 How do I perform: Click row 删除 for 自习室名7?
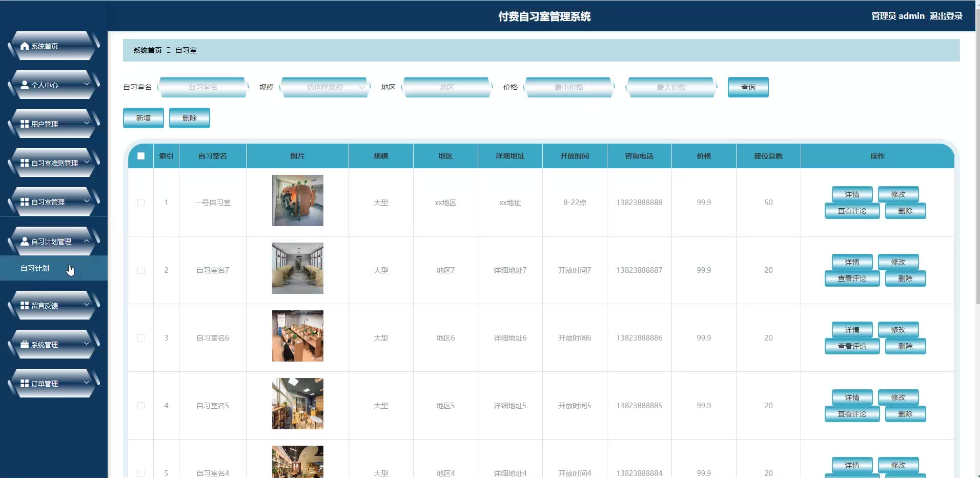point(906,278)
